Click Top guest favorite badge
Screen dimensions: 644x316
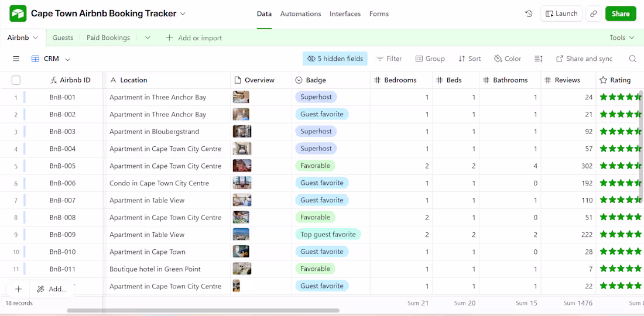(x=328, y=234)
